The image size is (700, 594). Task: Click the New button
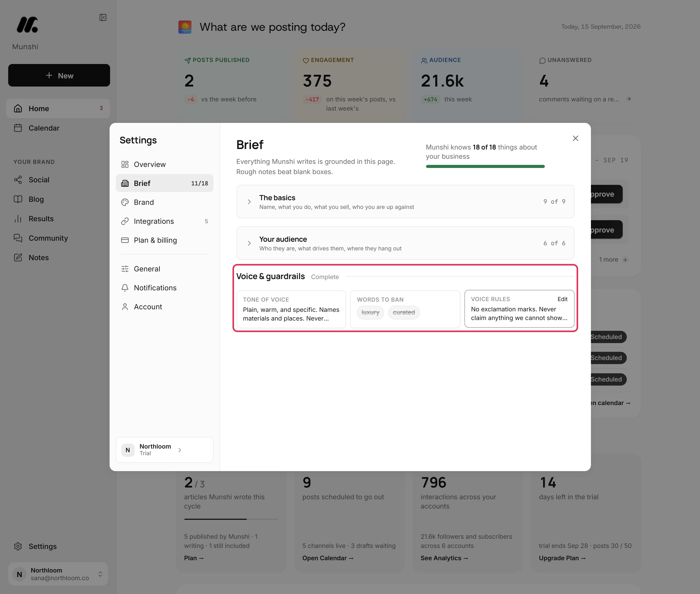59,76
